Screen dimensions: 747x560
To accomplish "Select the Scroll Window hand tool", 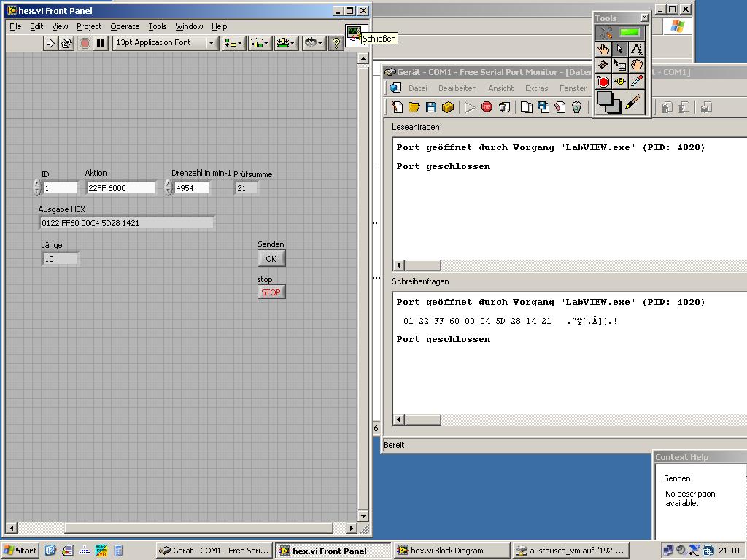I will (636, 65).
